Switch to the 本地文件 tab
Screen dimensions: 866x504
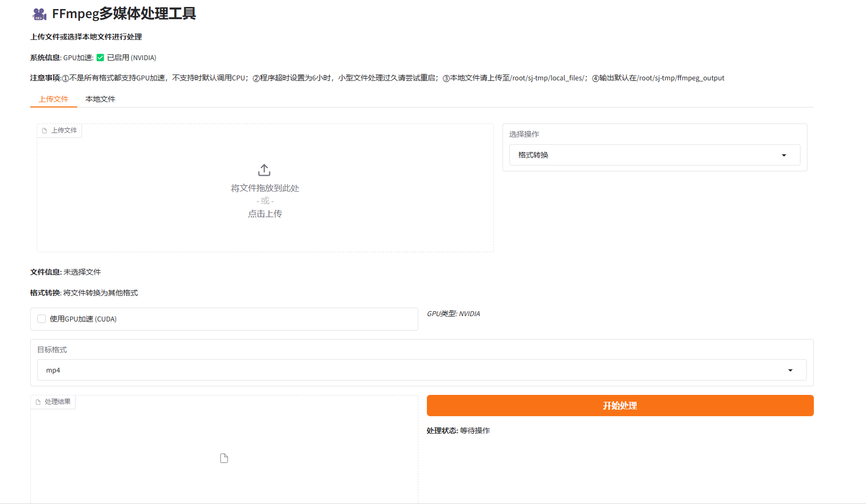click(x=101, y=99)
